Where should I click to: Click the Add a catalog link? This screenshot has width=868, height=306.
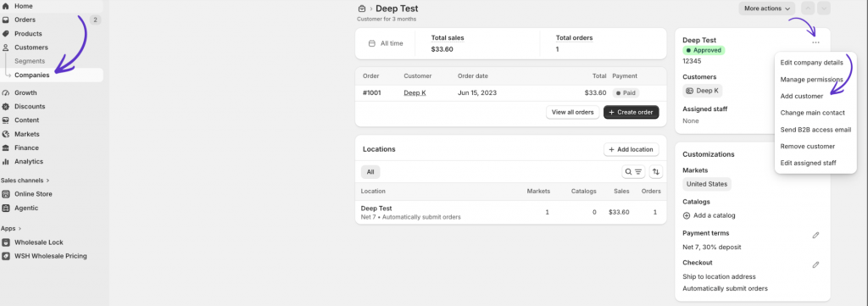coord(714,216)
